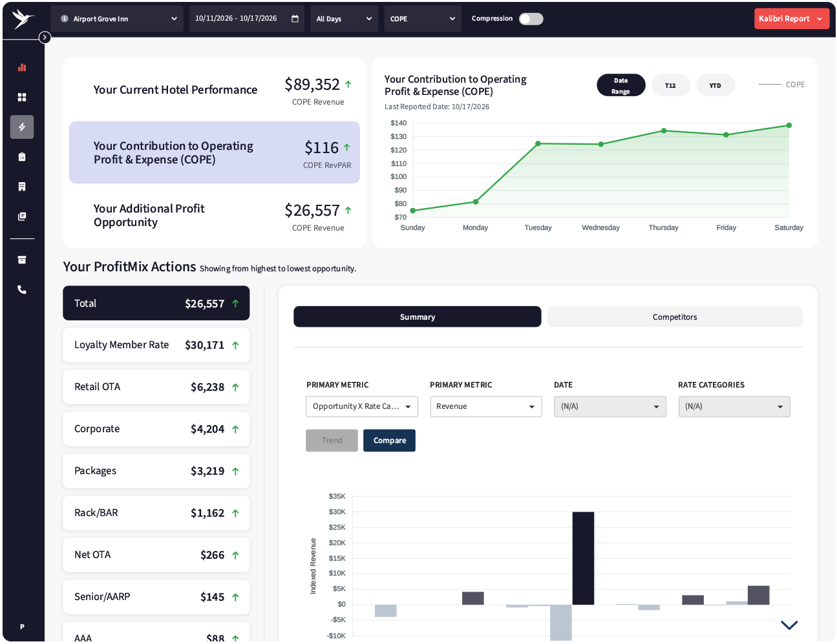Click the Compare button
The width and height of the screenshot is (837, 644).
click(390, 441)
